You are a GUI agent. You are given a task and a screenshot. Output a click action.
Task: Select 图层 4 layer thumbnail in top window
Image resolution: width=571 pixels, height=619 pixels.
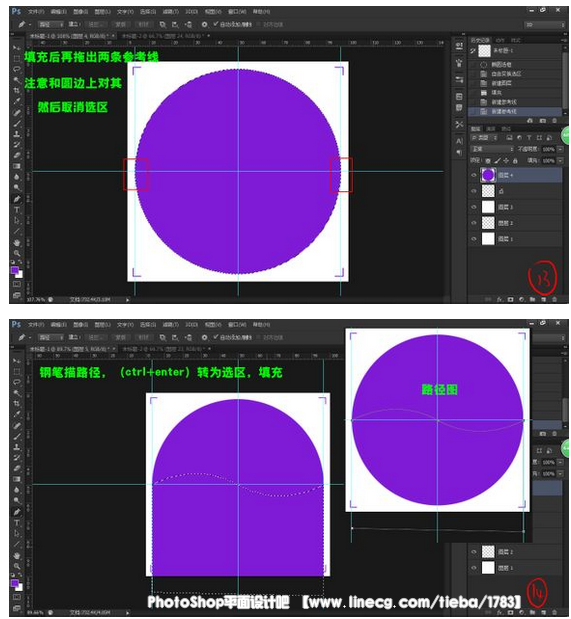488,175
